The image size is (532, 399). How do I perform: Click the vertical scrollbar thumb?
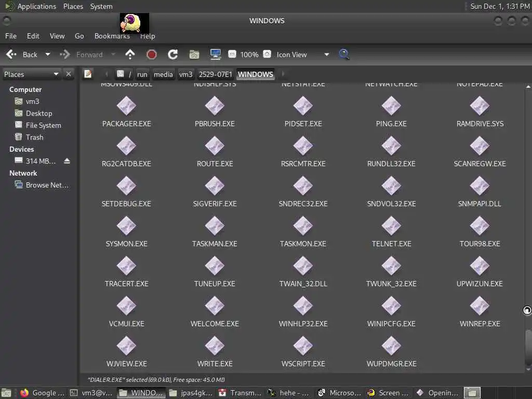(528, 346)
